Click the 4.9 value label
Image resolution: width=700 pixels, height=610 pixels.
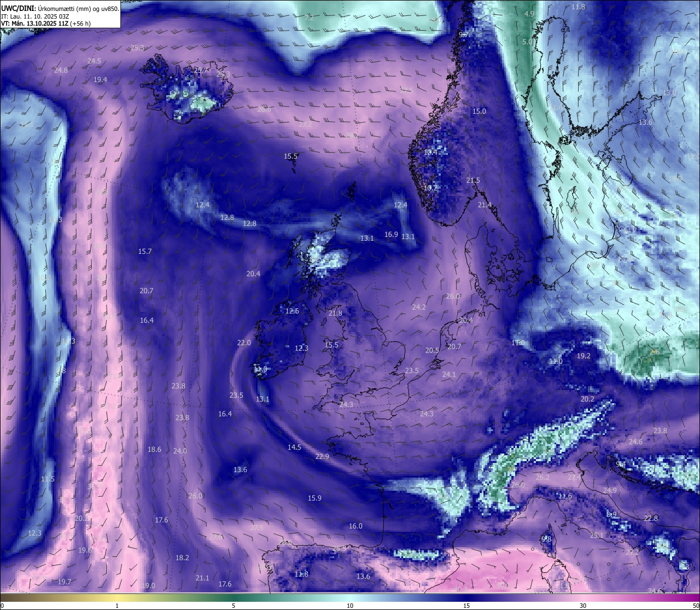click(529, 14)
